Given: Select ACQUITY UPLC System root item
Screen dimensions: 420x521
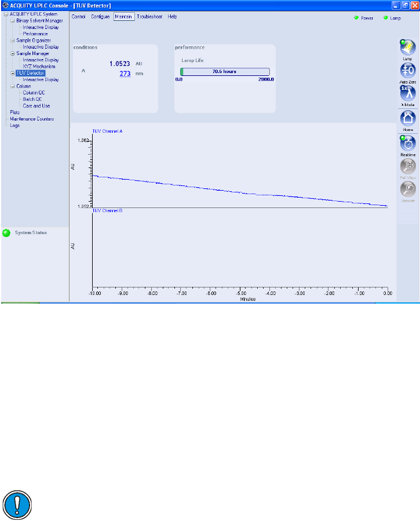Looking at the screenshot, I should 34,14.
